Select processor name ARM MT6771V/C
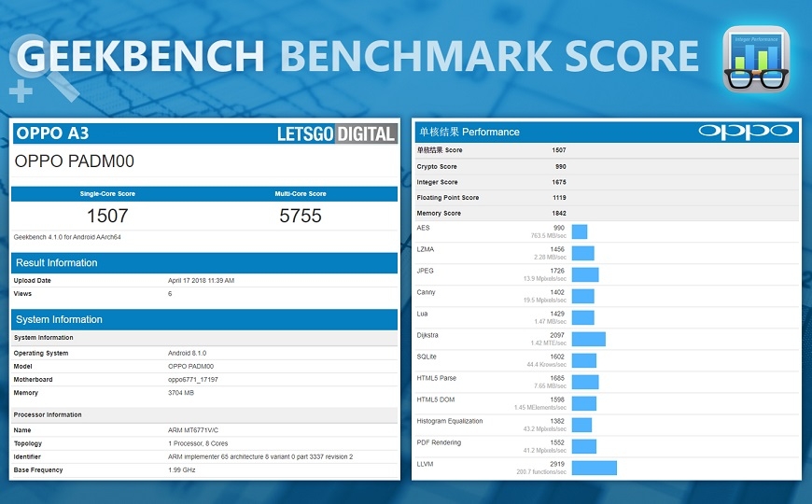This screenshot has width=812, height=504. pos(193,430)
